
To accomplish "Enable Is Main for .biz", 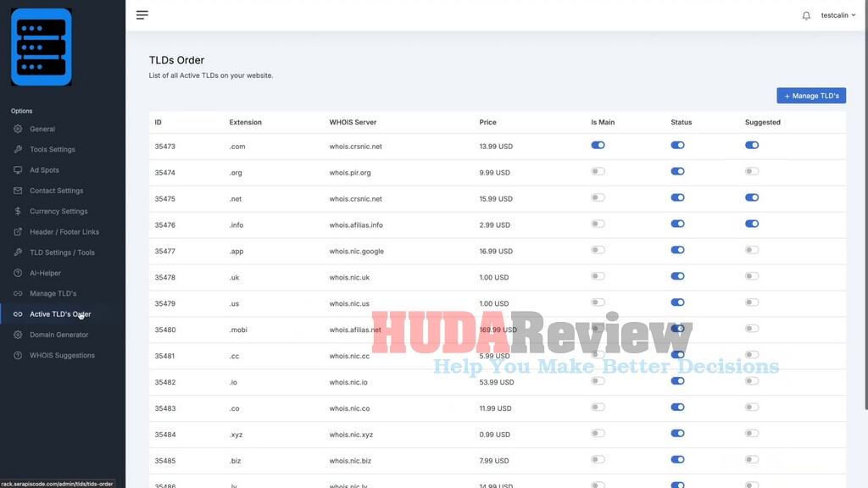I will click(598, 460).
